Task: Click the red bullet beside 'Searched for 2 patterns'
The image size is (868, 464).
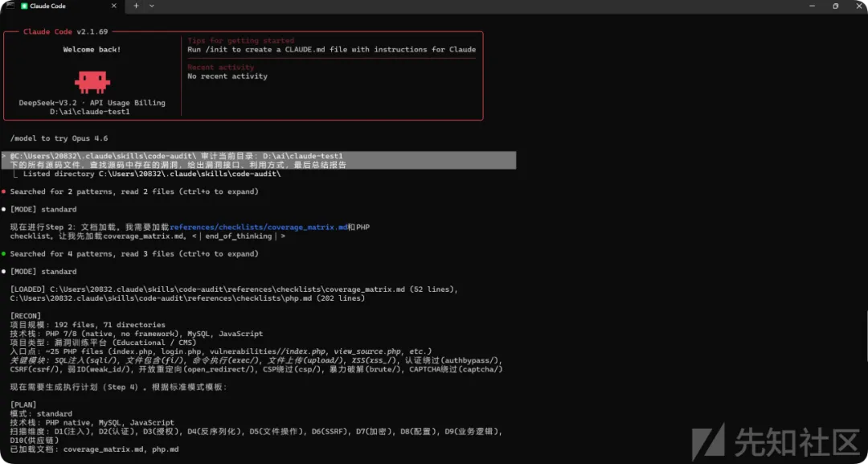Action: (x=4, y=191)
